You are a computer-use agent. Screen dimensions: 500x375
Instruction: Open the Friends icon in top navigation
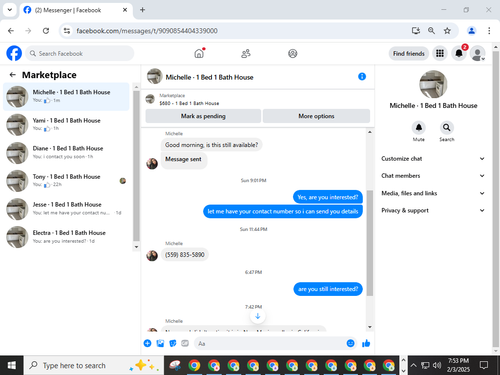coord(246,53)
